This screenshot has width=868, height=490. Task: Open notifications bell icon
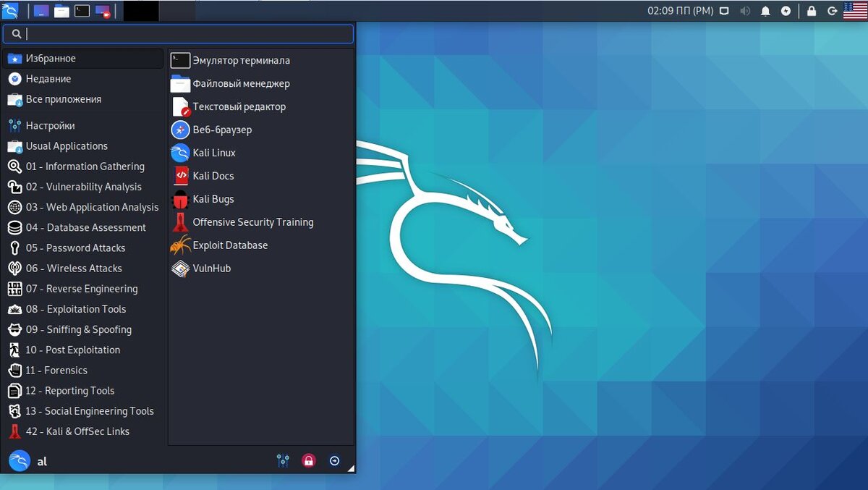[765, 11]
